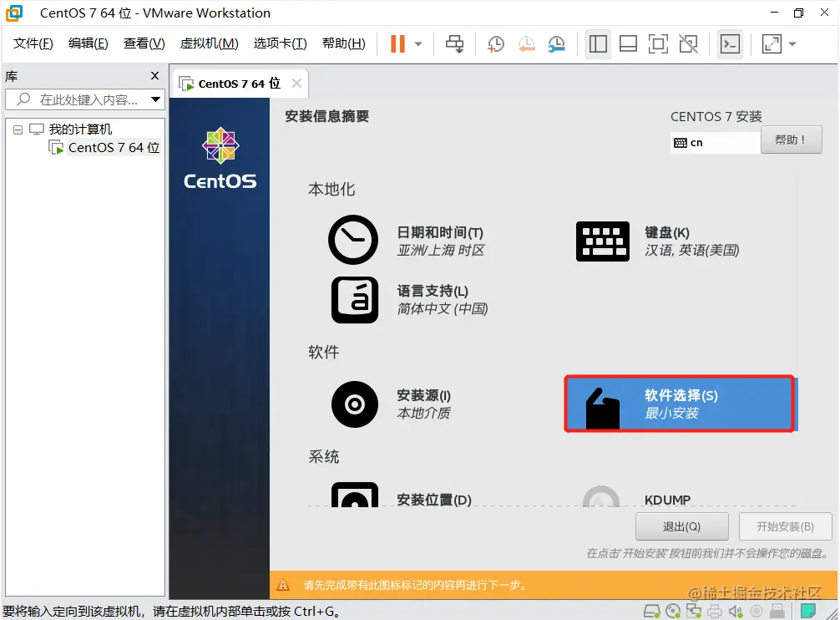The image size is (840, 620).
Task: Show or hide the thumbnail bar
Action: pos(628,43)
